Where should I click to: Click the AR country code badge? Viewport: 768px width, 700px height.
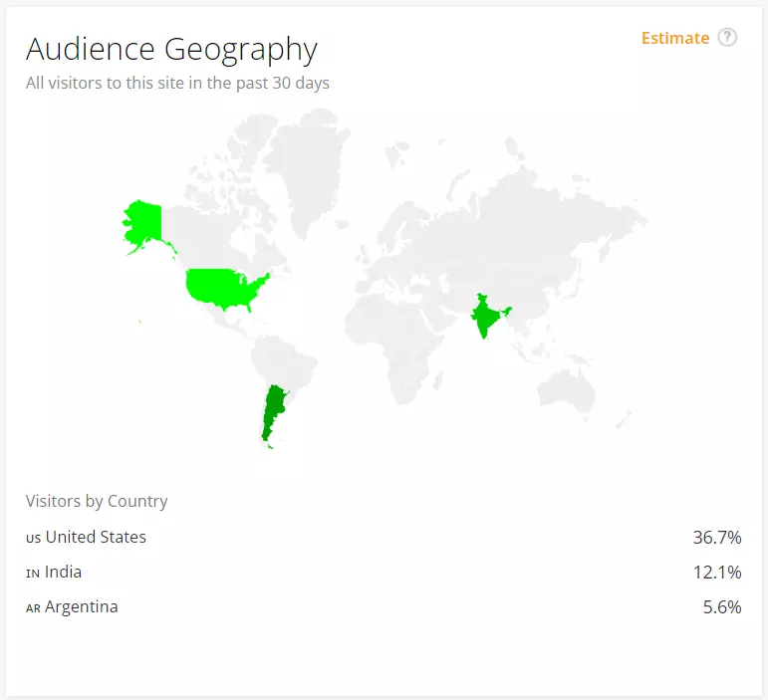pos(34,607)
